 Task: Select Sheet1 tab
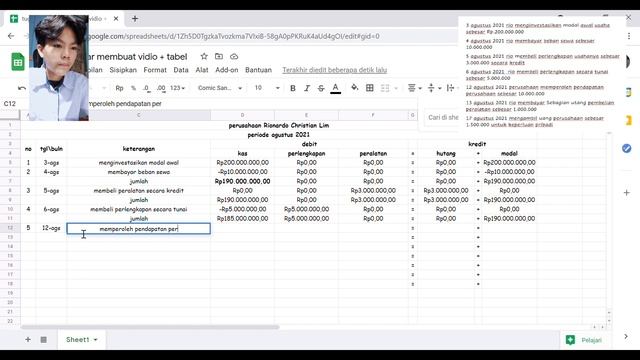click(x=78, y=340)
